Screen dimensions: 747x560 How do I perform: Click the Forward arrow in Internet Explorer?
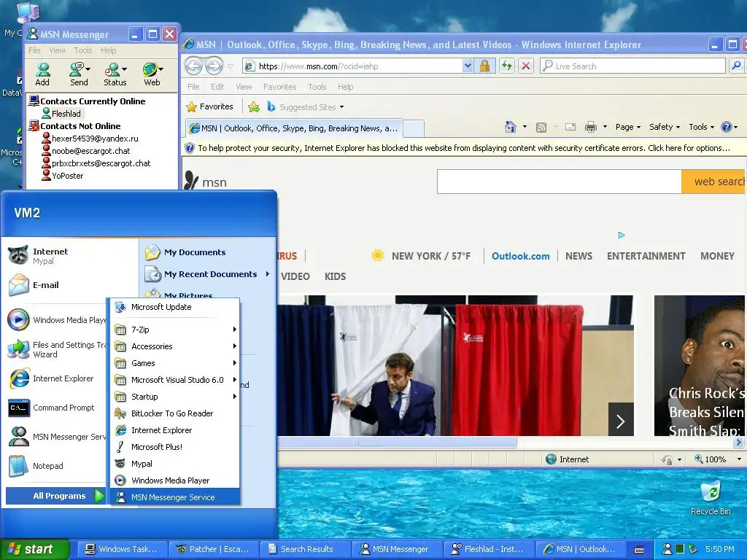[214, 66]
